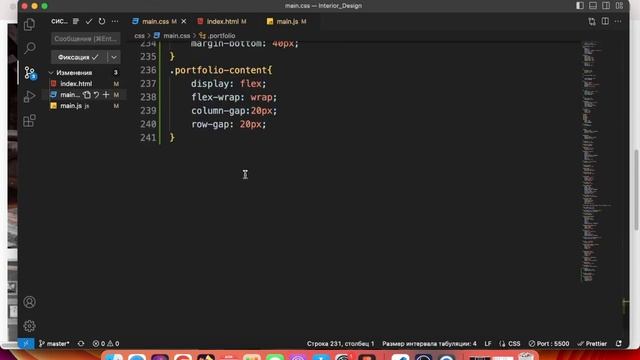
Task: Switch to the main.css tab
Action: 155,21
